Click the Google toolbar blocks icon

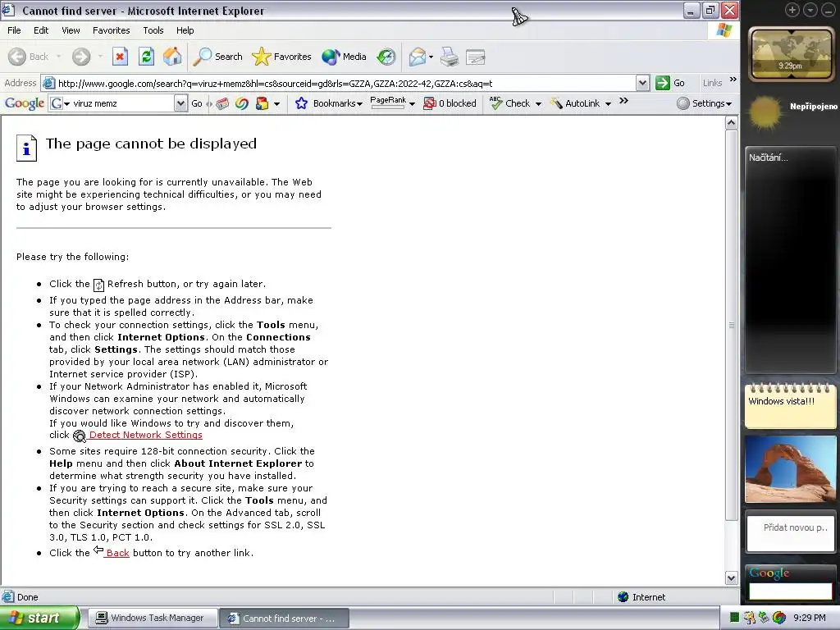(x=262, y=103)
